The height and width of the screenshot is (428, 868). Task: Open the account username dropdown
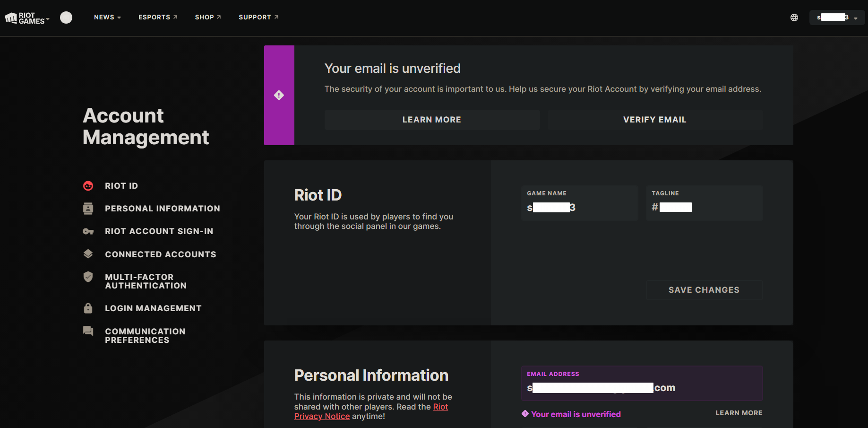837,17
